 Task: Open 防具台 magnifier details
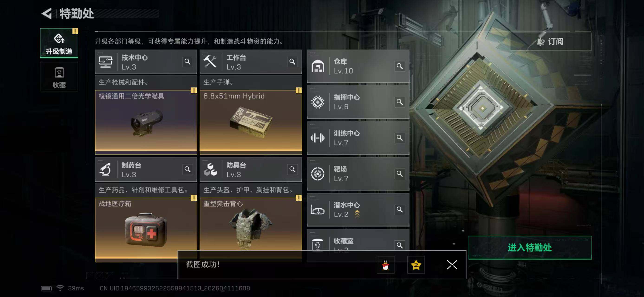(x=292, y=169)
